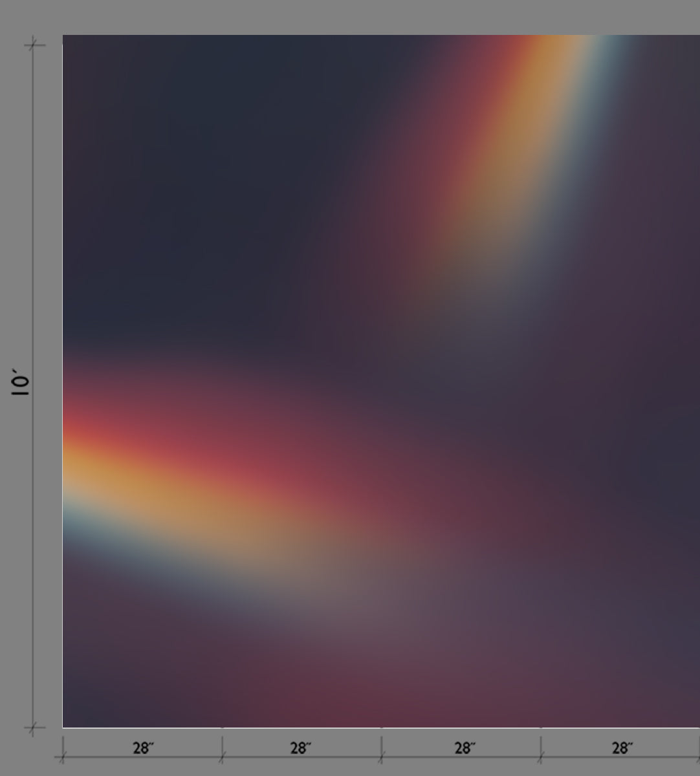Click top tick mark of height dimension line
The width and height of the screenshot is (700, 776).
[x=34, y=45]
